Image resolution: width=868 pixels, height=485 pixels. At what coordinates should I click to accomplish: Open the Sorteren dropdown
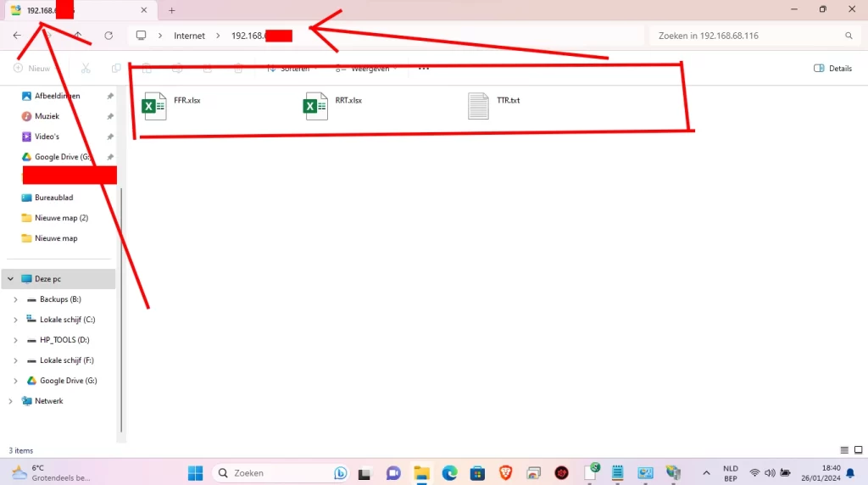(292, 68)
